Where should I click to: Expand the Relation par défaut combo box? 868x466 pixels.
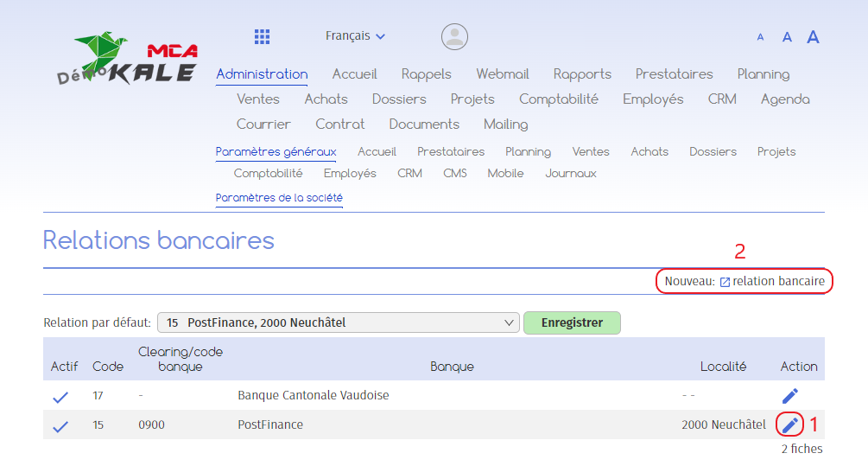tap(339, 322)
